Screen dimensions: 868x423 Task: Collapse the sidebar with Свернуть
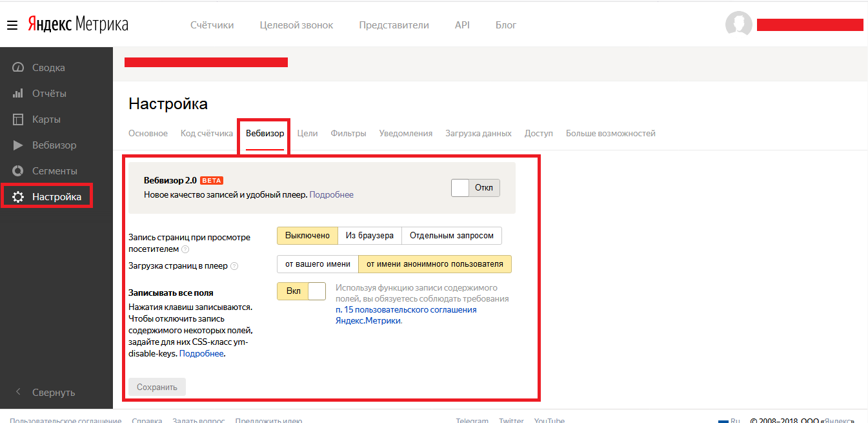[x=54, y=392]
